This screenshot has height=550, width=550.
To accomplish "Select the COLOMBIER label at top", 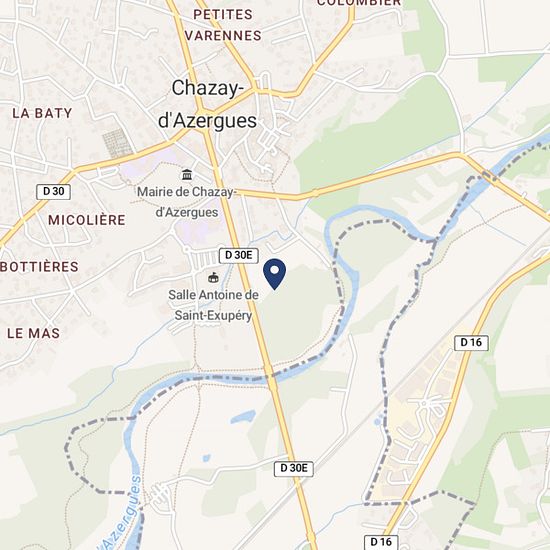I will pyautogui.click(x=359, y=3).
